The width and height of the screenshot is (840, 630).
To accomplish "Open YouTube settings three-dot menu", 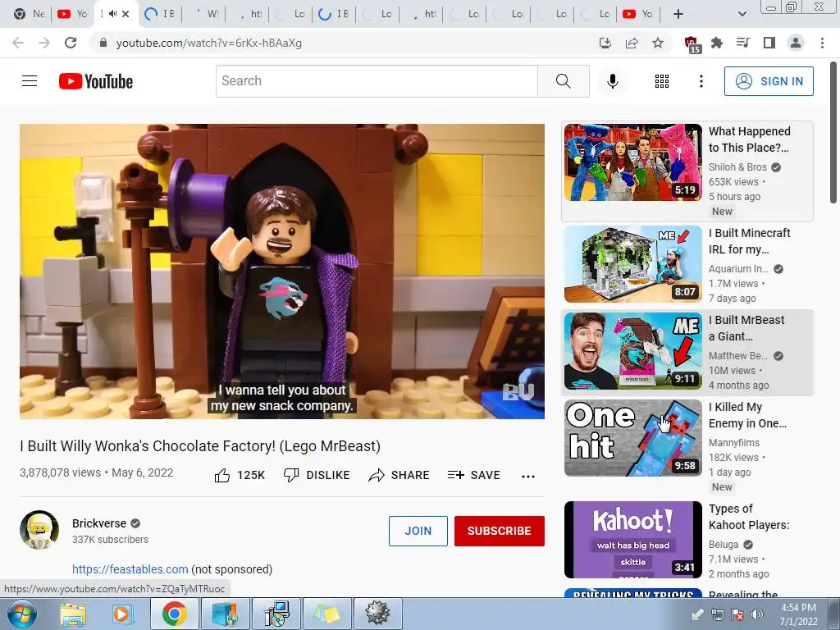I will 701,81.
